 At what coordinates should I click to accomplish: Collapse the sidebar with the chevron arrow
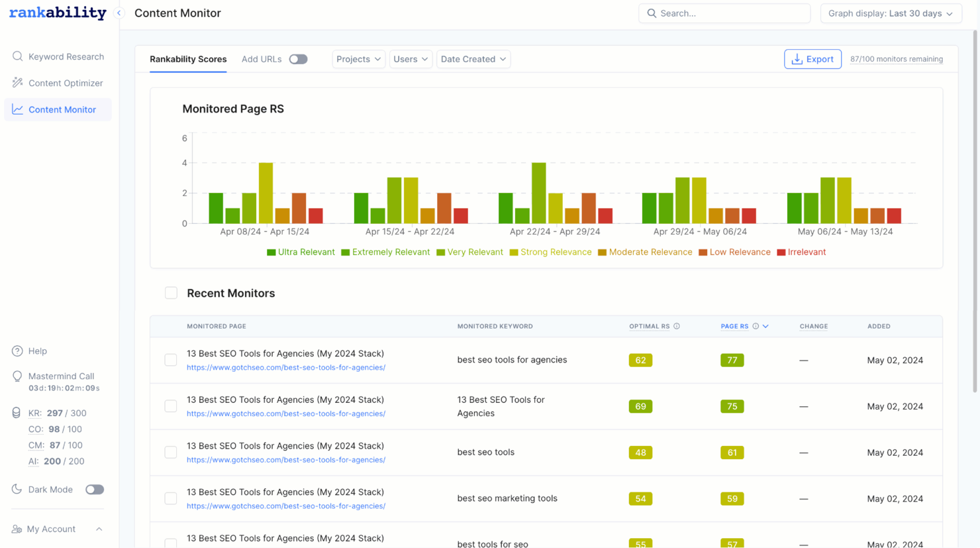(x=119, y=13)
